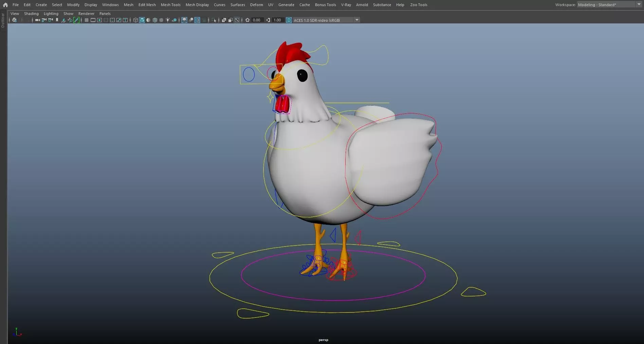Click the Exposure reset aperture icon
The height and width of the screenshot is (344, 644).
247,20
